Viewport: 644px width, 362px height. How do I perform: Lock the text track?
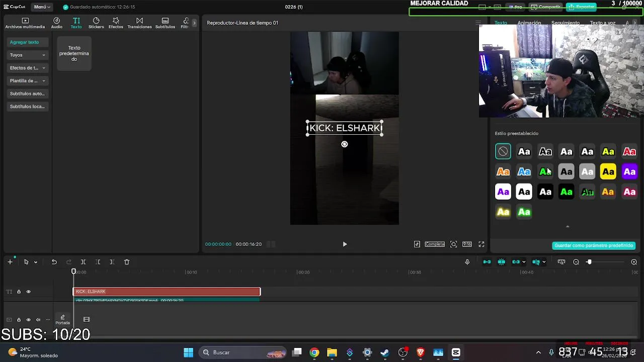[19, 292]
